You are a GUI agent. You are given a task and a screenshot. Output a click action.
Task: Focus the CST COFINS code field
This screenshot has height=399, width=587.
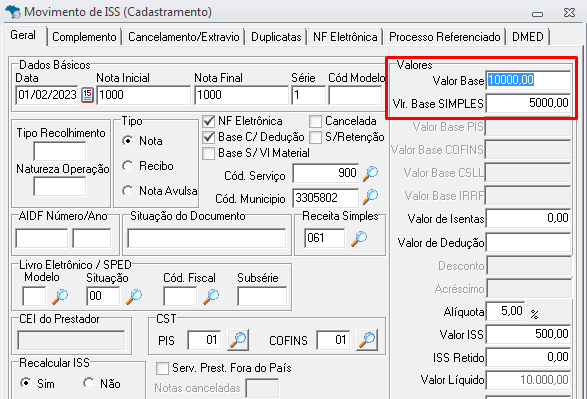coord(333,340)
